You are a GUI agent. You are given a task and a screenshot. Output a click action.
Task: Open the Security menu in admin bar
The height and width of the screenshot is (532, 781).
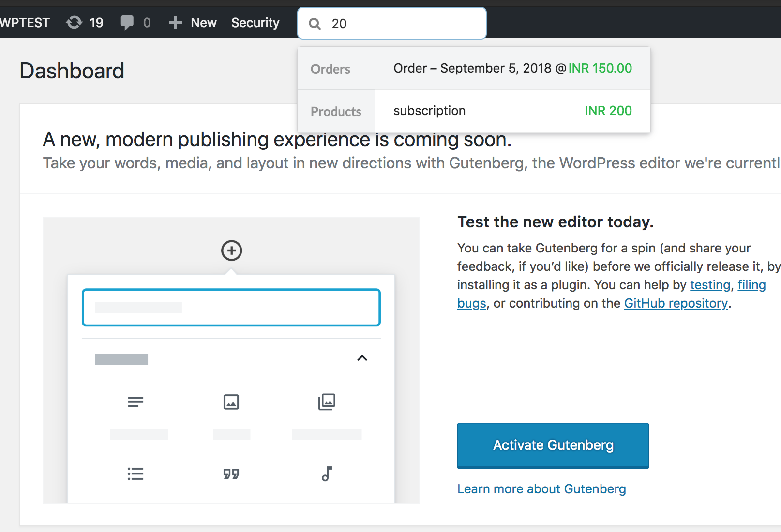tap(255, 23)
